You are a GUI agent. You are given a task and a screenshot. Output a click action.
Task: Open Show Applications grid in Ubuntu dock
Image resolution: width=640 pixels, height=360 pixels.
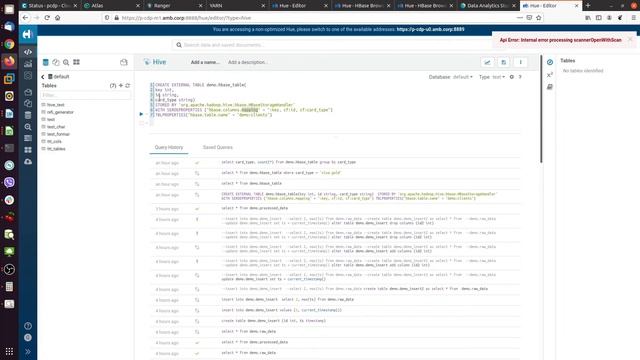tap(9, 351)
